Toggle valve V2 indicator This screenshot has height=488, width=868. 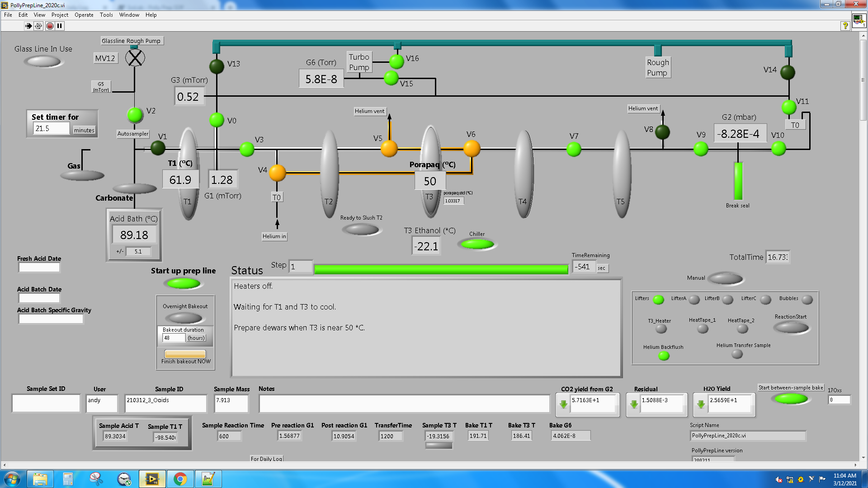(x=135, y=115)
